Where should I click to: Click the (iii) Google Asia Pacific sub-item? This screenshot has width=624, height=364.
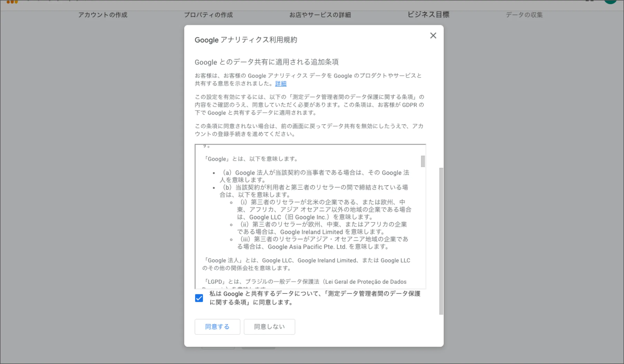click(322, 243)
